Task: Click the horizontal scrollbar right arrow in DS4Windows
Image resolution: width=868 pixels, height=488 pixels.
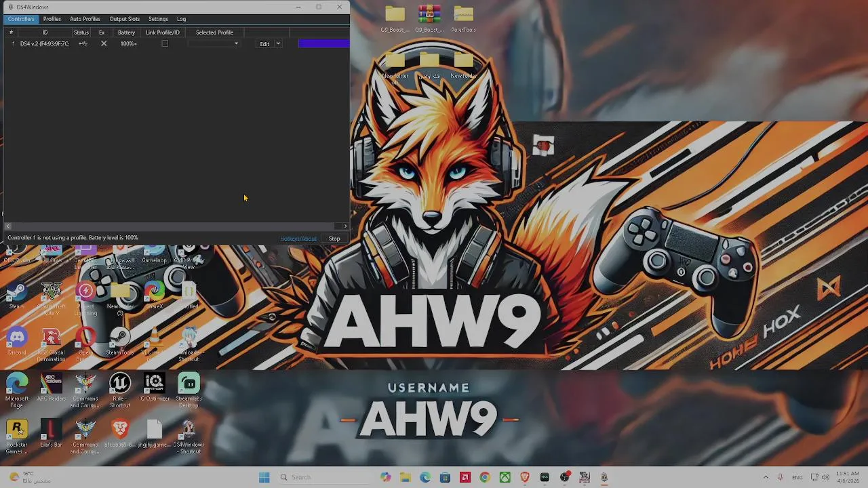Action: coord(345,226)
